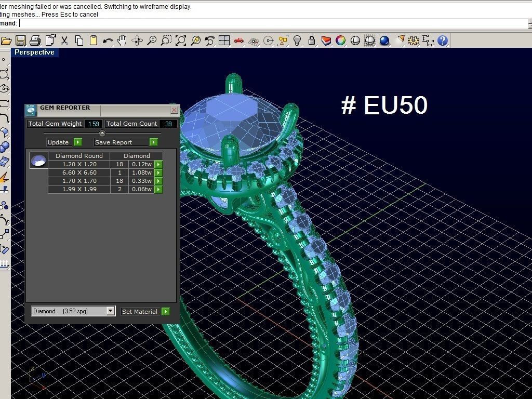Click the Diamond Round column header

coord(79,156)
